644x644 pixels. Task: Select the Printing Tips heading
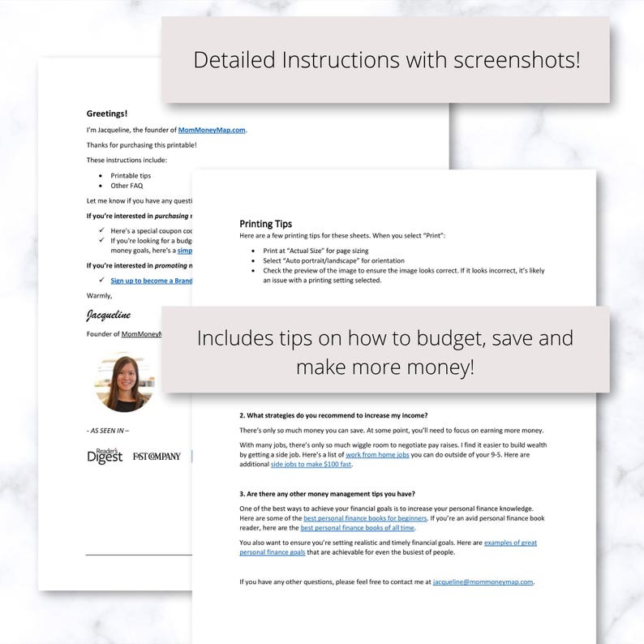265,224
